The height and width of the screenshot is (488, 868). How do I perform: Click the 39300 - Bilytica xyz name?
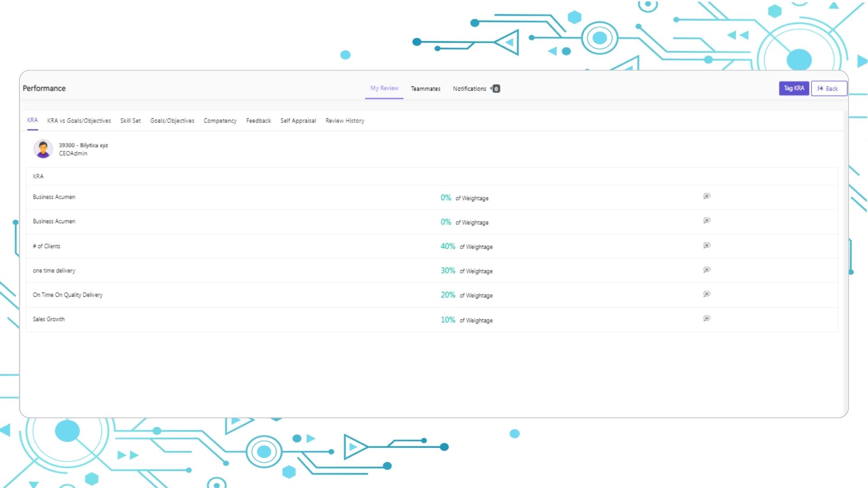(x=83, y=145)
